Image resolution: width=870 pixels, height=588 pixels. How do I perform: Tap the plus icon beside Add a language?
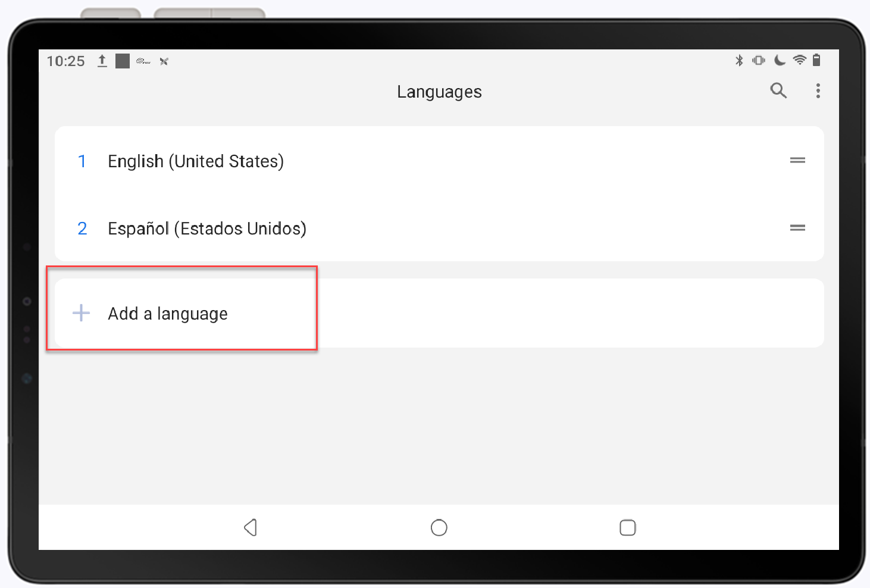click(x=81, y=312)
